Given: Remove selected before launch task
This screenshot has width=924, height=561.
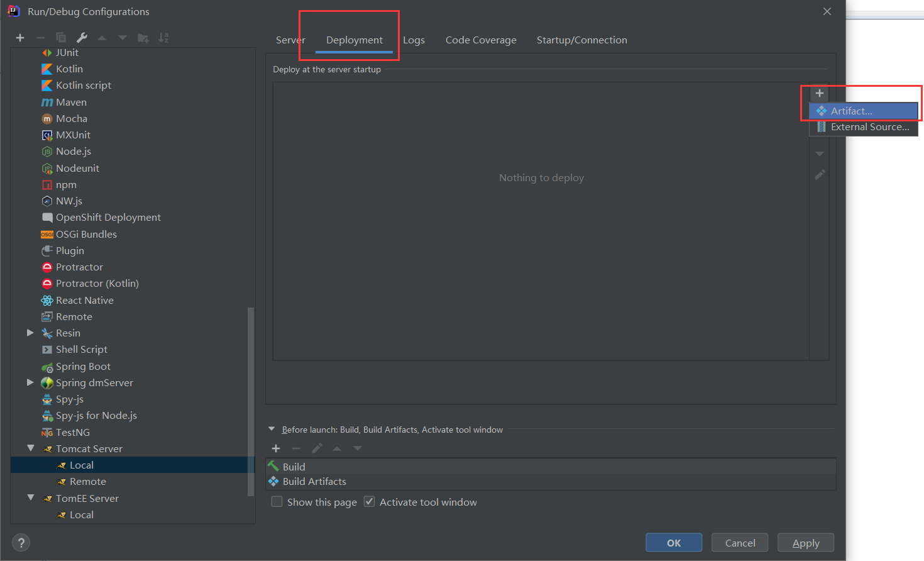Looking at the screenshot, I should coord(296,448).
